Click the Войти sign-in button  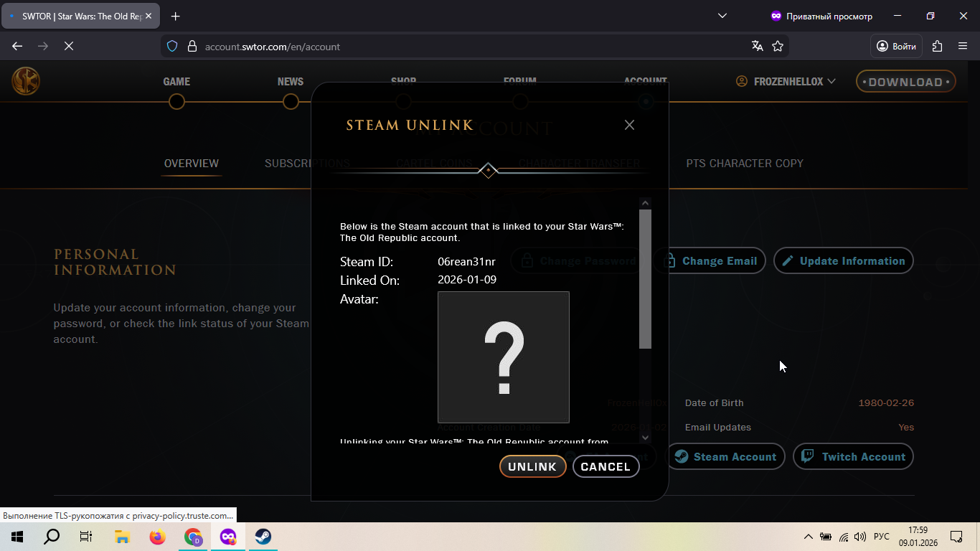[896, 46]
